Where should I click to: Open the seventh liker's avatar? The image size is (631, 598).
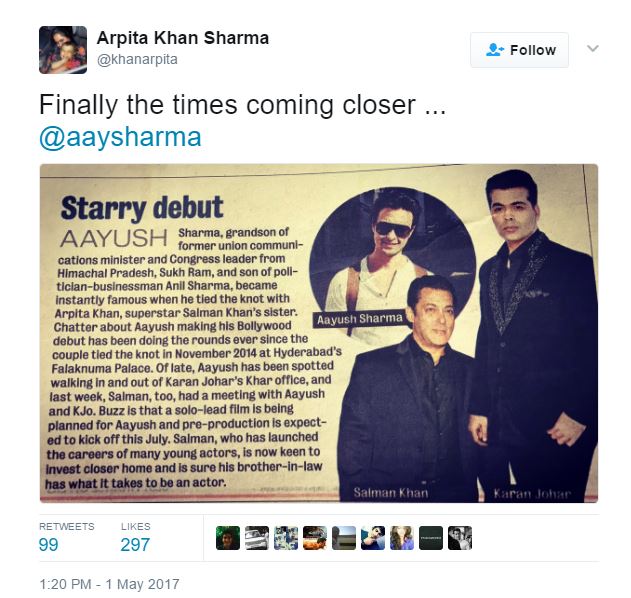point(402,538)
